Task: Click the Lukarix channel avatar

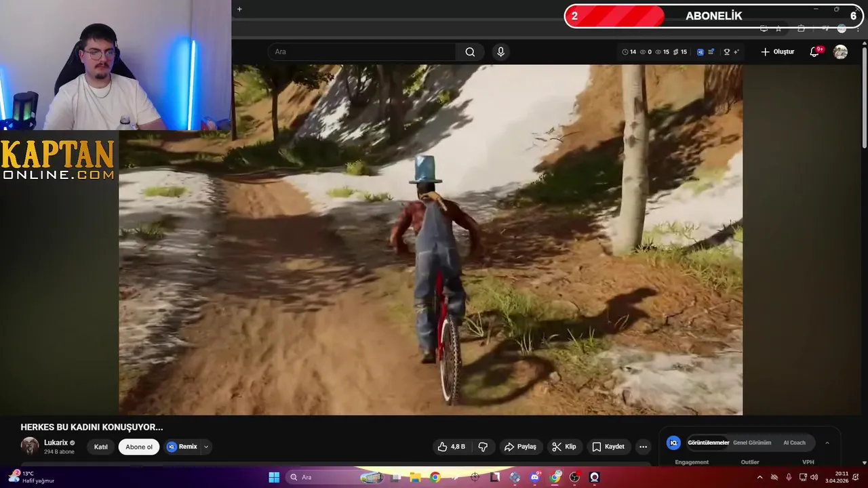Action: (30, 446)
